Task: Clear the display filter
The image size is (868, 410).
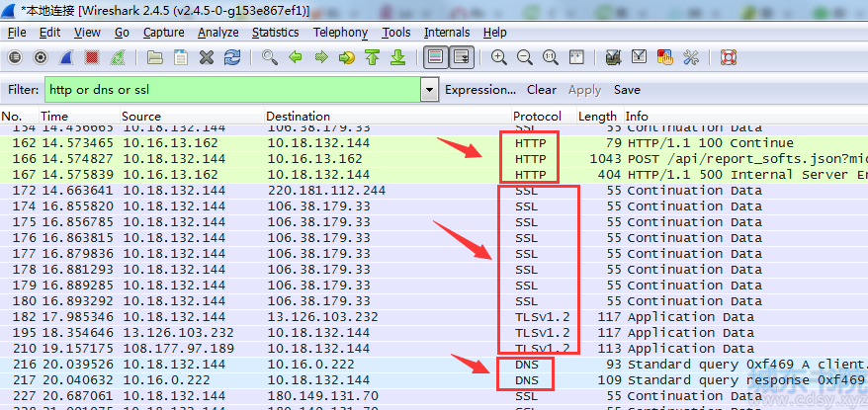Action: pos(542,90)
